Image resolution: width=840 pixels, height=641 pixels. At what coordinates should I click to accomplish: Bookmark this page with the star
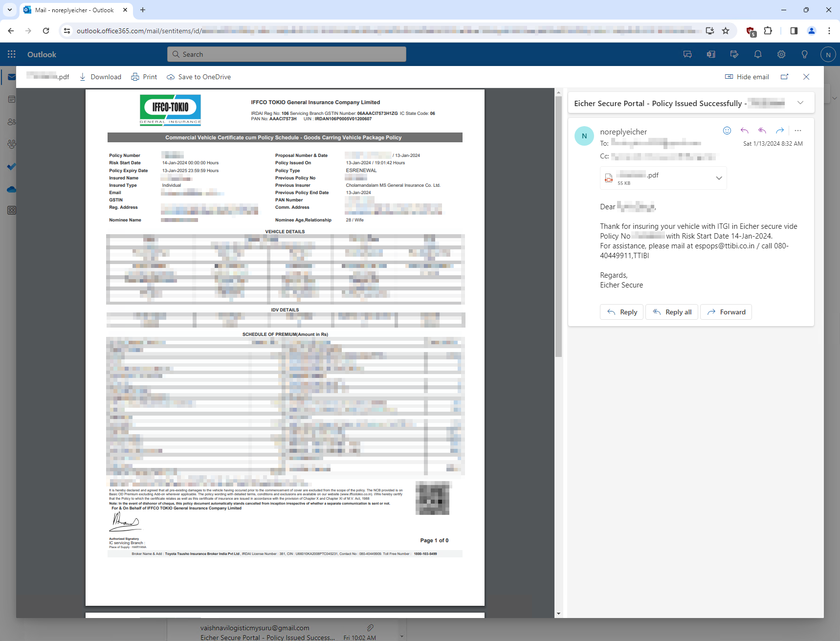pyautogui.click(x=726, y=31)
